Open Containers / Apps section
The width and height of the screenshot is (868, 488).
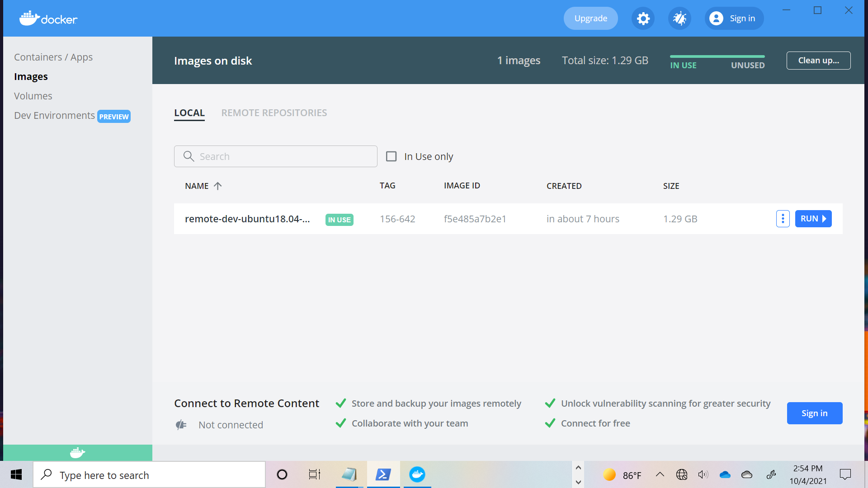click(x=53, y=57)
